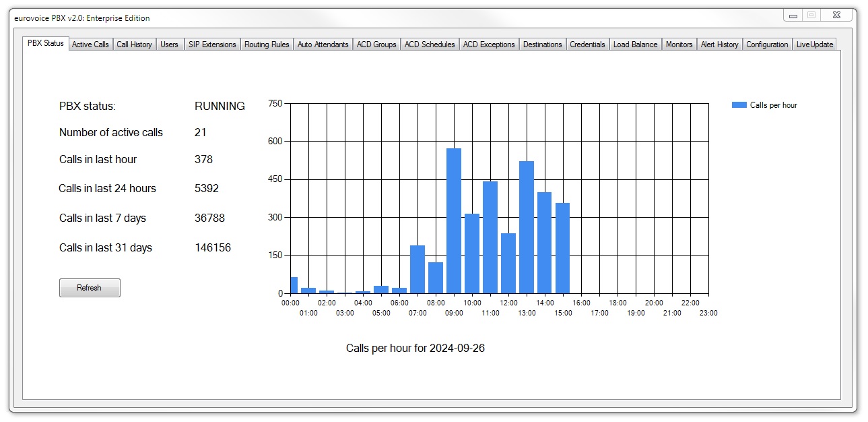Open the Load Balance tab
868x422 pixels.
[x=635, y=44]
